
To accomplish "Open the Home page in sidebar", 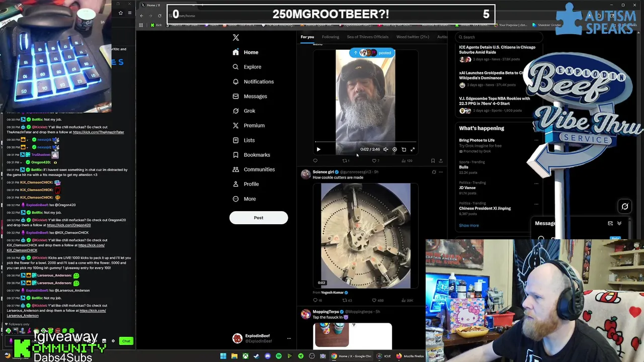I will [x=246, y=52].
